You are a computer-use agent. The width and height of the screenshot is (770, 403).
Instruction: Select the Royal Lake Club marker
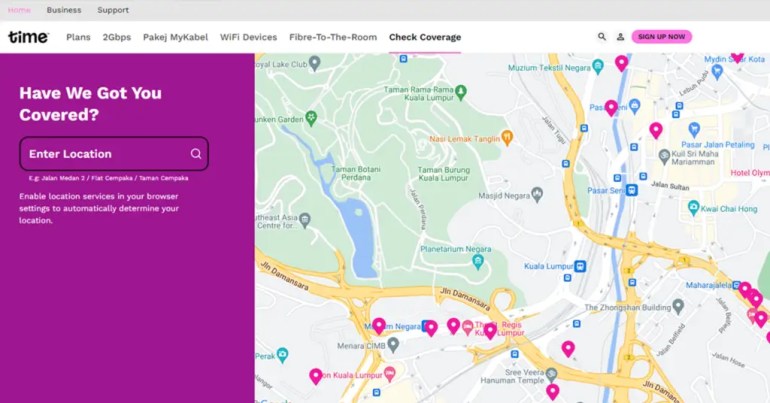pyautogui.click(x=314, y=63)
